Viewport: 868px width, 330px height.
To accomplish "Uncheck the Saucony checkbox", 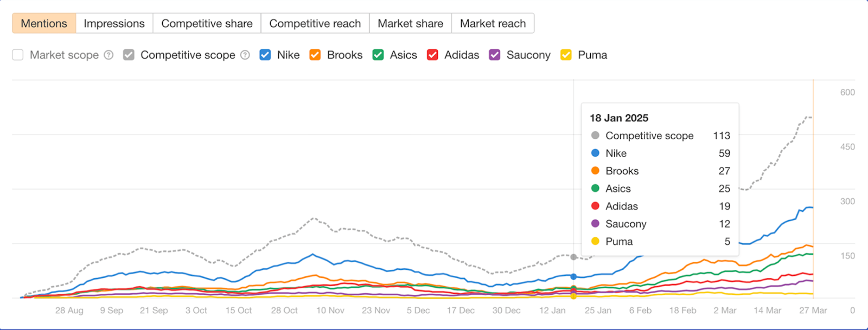I will pos(495,55).
